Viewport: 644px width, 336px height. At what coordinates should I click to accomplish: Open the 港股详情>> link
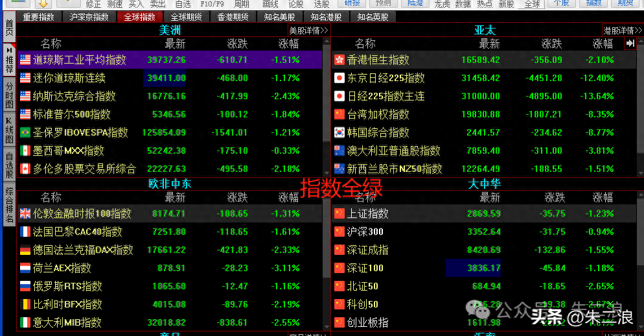click(x=622, y=30)
